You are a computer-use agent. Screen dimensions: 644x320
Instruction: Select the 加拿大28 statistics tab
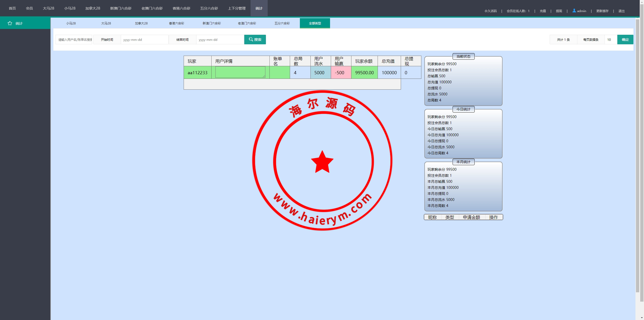click(141, 23)
